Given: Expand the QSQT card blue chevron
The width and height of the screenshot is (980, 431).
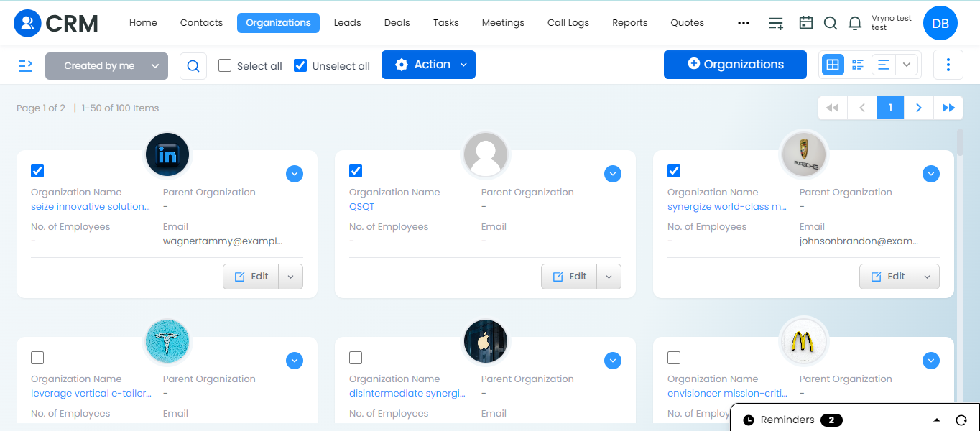Looking at the screenshot, I should [x=613, y=174].
